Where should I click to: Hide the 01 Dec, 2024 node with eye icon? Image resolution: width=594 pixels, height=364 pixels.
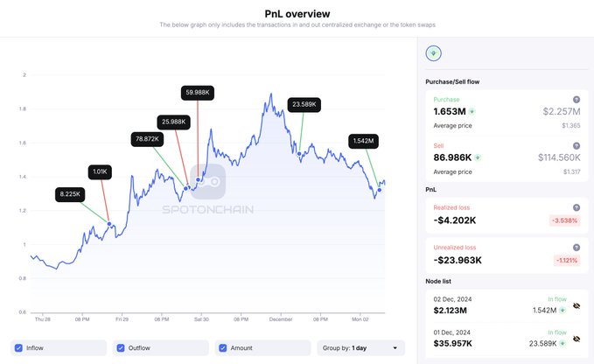tap(577, 339)
